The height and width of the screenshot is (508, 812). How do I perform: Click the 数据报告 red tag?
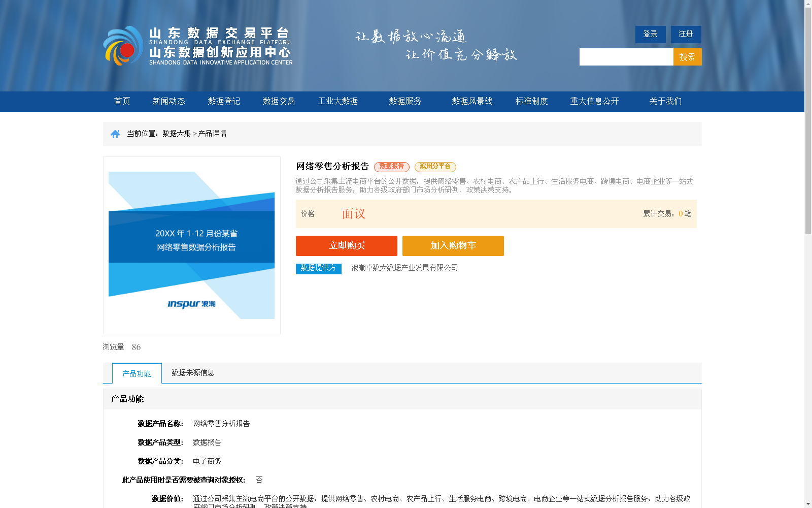pos(392,167)
